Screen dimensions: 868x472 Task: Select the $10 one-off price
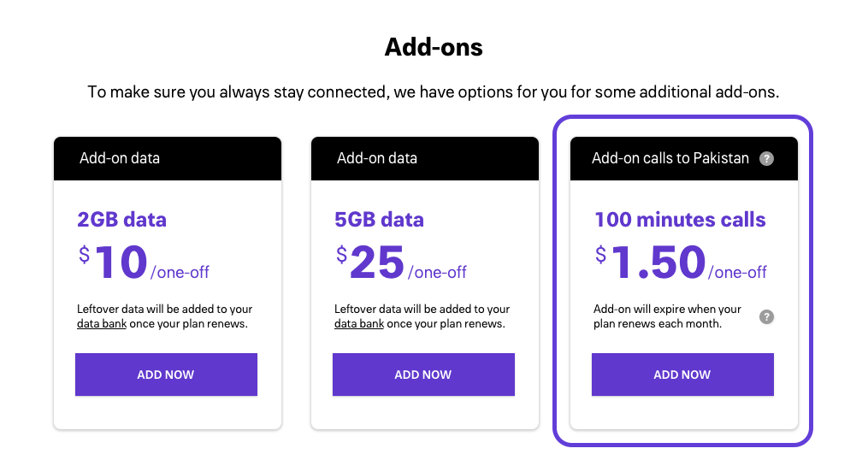click(144, 263)
